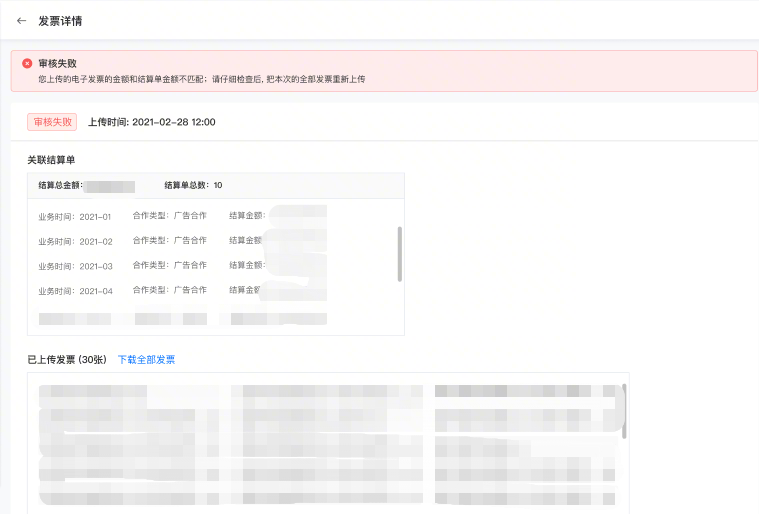Image resolution: width=759 pixels, height=514 pixels.
Task: Click the red 审核失败 status tag
Action: click(x=52, y=122)
